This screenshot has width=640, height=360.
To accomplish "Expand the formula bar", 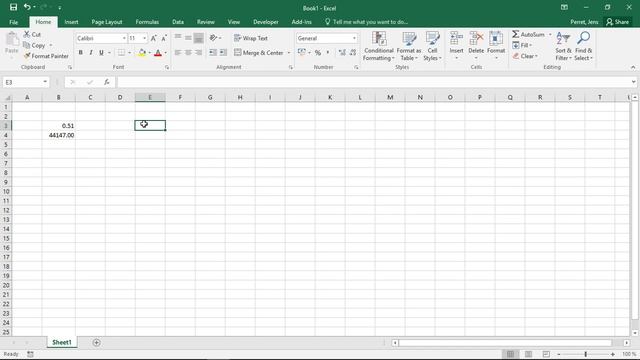I will [x=633, y=82].
